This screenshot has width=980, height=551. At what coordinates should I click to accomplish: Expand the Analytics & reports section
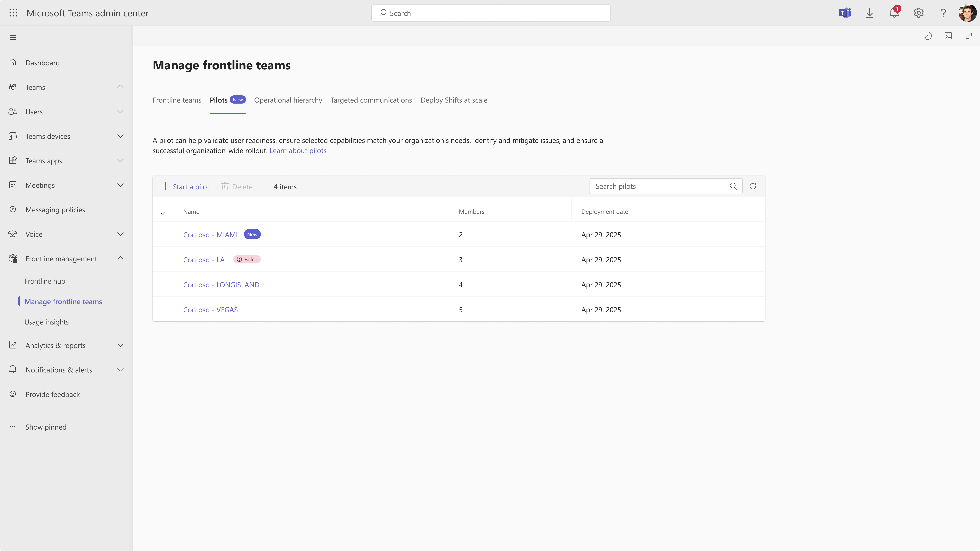click(120, 345)
